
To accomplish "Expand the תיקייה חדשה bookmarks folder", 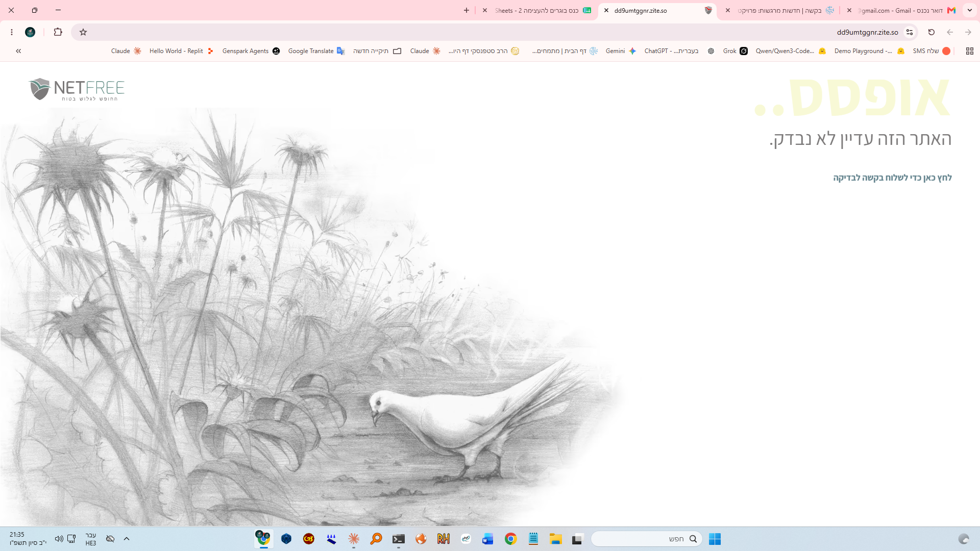I will pos(377,51).
